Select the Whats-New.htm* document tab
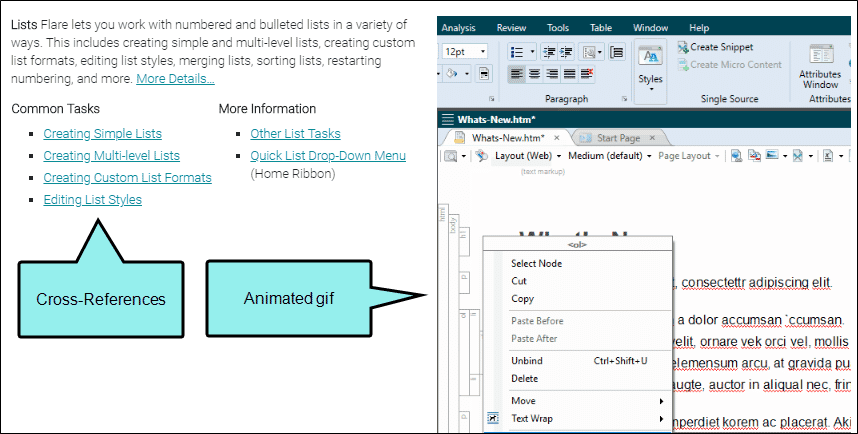Image resolution: width=858 pixels, height=434 pixels. tap(508, 138)
